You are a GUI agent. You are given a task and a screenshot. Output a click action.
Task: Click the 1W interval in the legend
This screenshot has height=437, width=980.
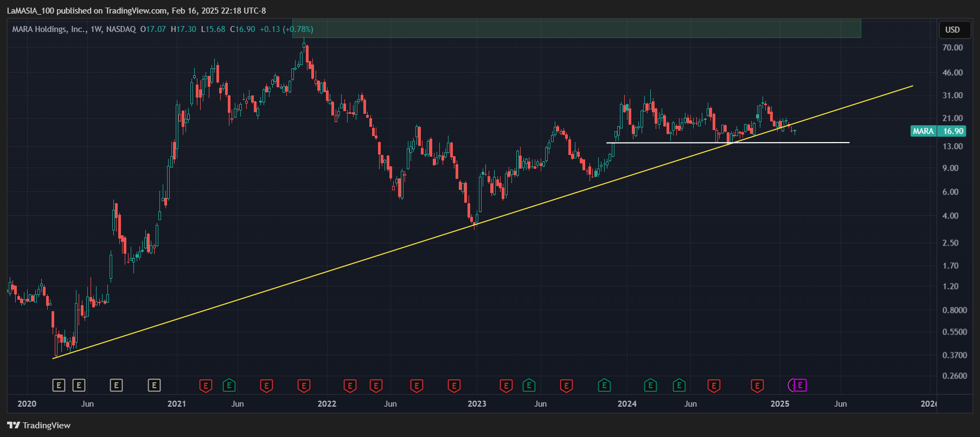(97, 29)
